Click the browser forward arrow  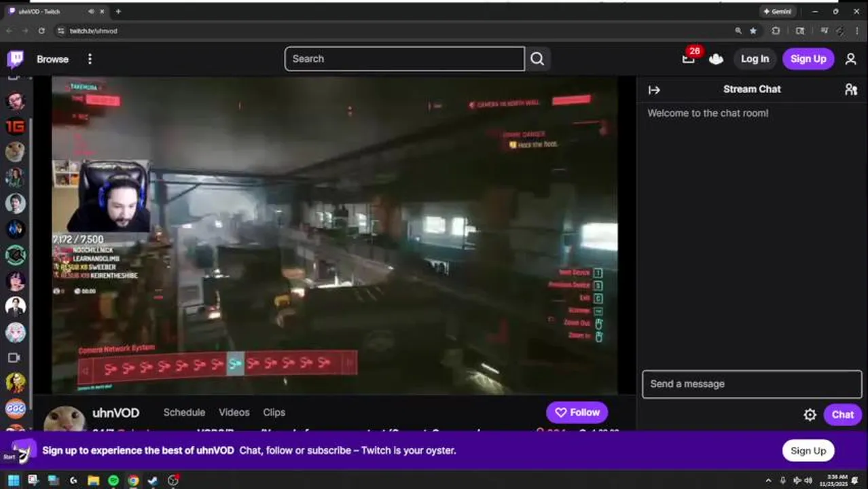pos(25,31)
